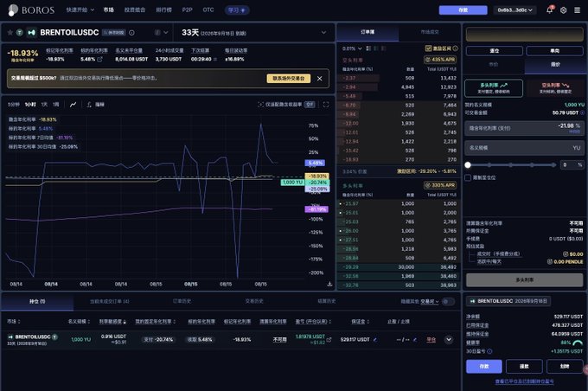Open the Quick Start dropdown menu

(80, 10)
